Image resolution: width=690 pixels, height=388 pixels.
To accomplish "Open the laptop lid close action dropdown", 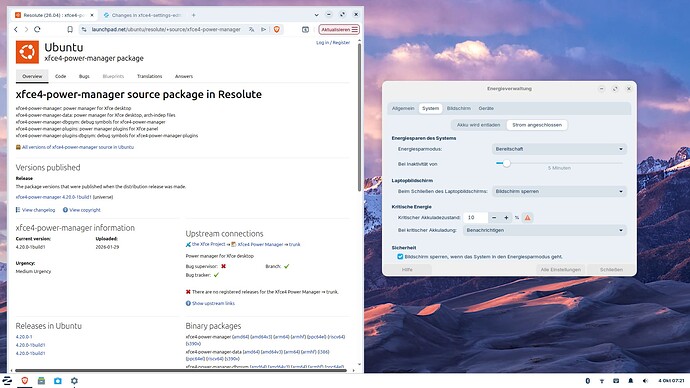I will [559, 191].
